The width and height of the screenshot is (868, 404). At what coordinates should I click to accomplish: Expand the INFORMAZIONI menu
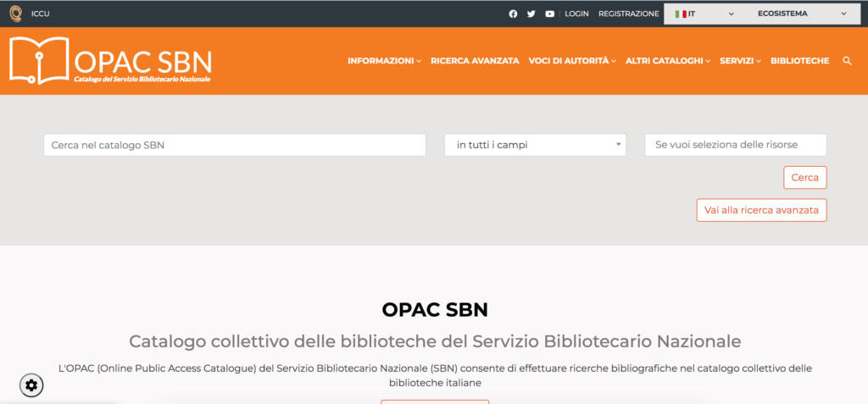point(384,61)
